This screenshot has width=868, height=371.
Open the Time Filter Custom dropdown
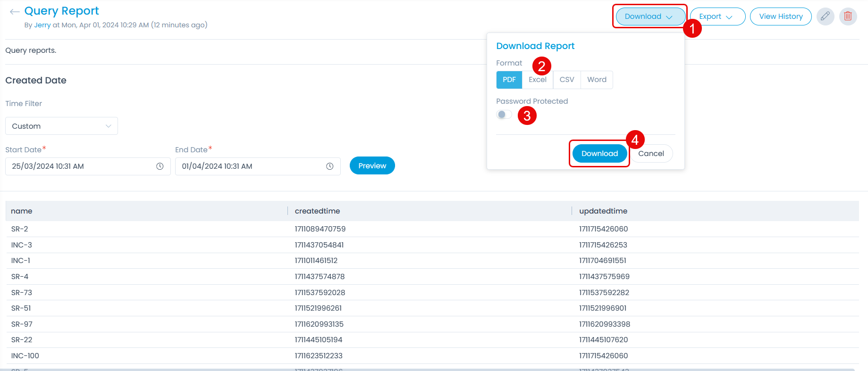coord(61,126)
